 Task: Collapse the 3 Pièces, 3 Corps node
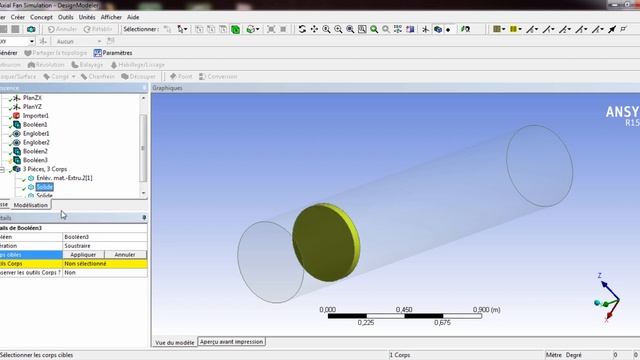coord(2,169)
